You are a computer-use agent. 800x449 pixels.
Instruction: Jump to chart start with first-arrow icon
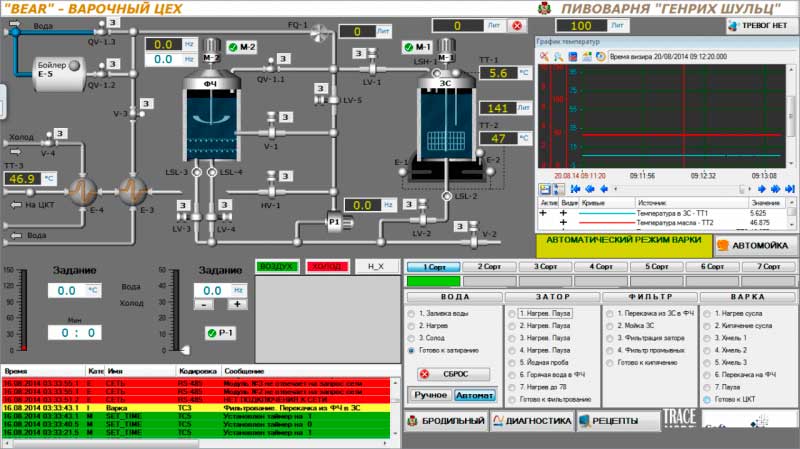pyautogui.click(x=576, y=189)
